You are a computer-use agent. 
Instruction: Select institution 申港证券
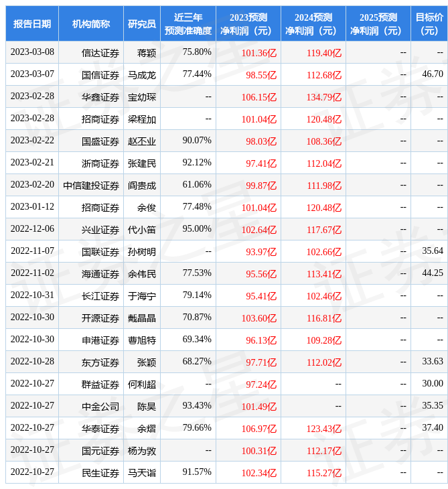100,340
